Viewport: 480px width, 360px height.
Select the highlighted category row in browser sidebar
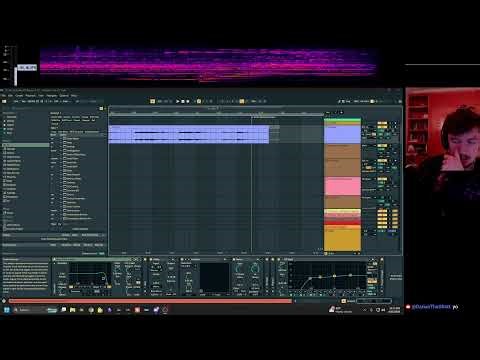pyautogui.click(x=26, y=145)
